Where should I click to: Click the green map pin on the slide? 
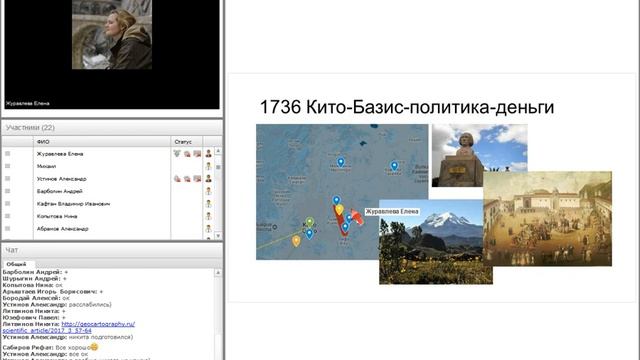click(310, 222)
